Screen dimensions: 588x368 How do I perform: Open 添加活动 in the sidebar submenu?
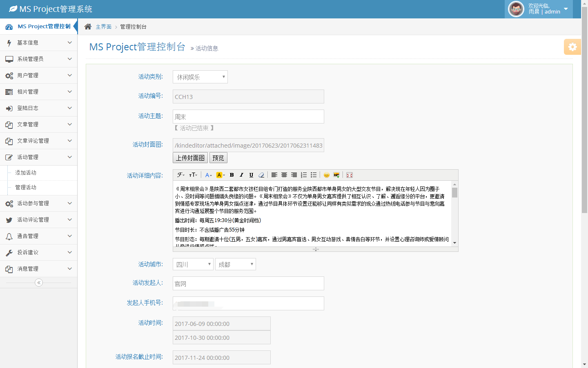(26, 173)
